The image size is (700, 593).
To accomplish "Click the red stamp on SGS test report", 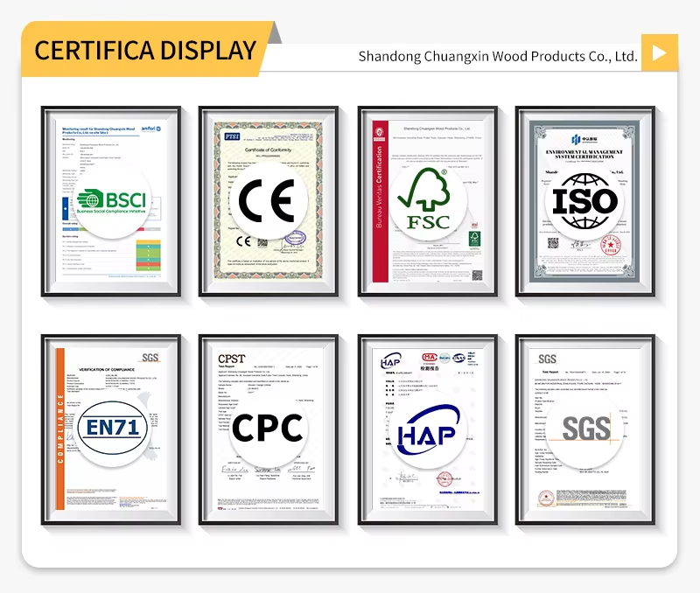I will coord(546,498).
